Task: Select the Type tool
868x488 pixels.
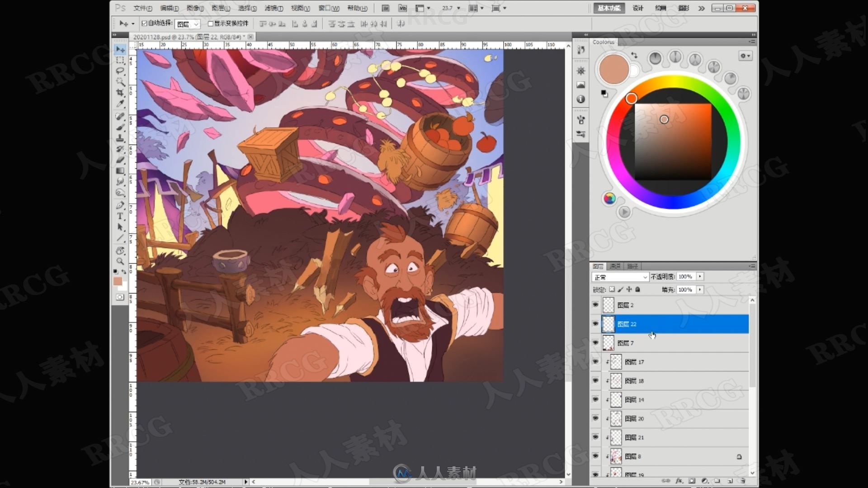Action: coord(120,216)
